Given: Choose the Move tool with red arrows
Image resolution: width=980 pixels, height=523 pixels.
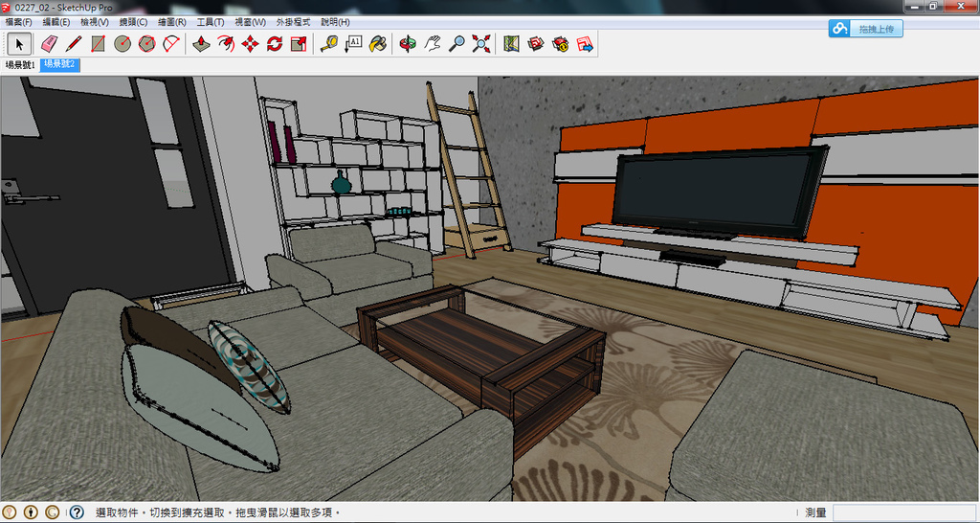Looking at the screenshot, I should [250, 44].
